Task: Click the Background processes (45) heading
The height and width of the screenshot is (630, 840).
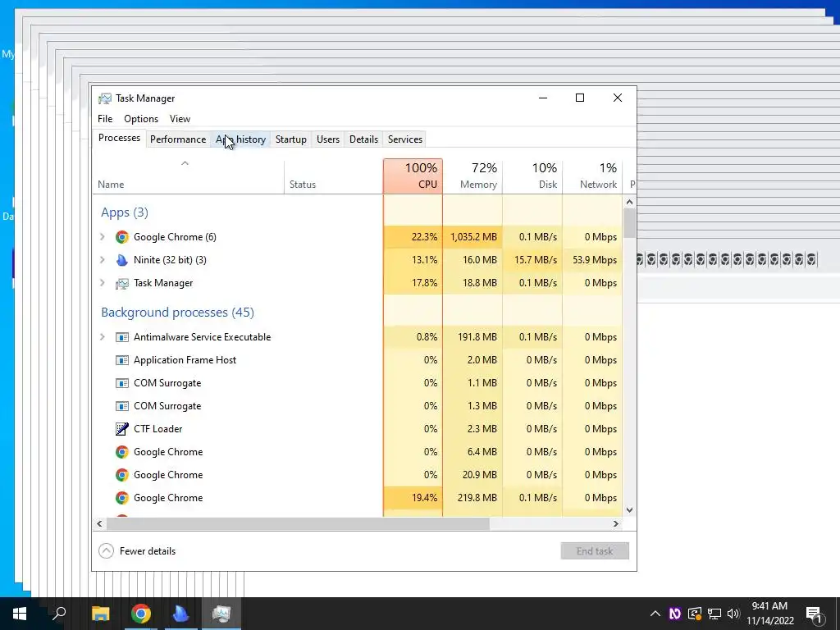Action: 177,313
